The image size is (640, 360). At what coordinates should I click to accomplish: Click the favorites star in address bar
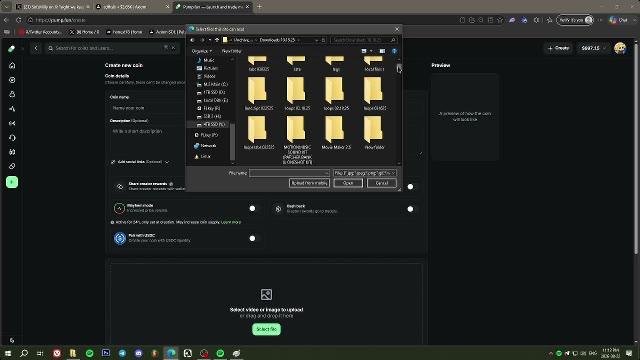[x=500, y=20]
